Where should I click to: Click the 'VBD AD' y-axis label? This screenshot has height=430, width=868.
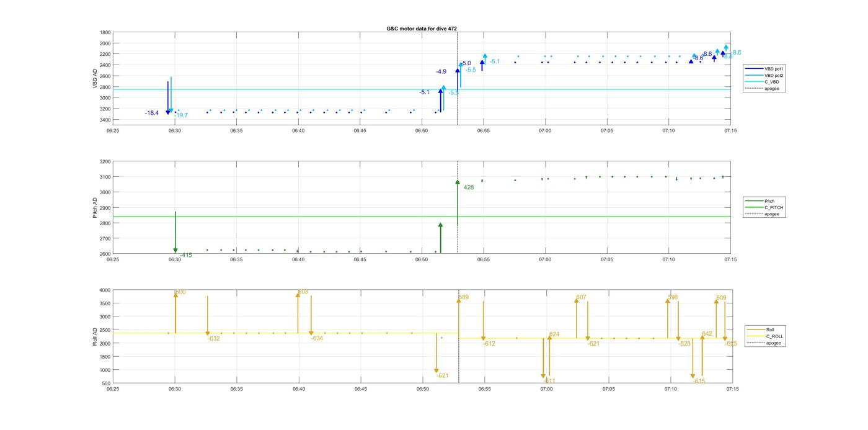[95, 79]
